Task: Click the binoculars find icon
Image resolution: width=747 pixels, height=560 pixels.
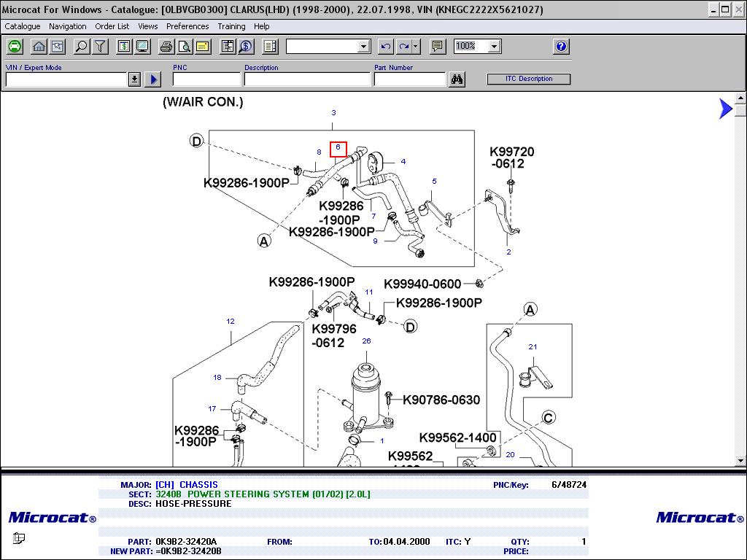Action: pyautogui.click(x=457, y=79)
